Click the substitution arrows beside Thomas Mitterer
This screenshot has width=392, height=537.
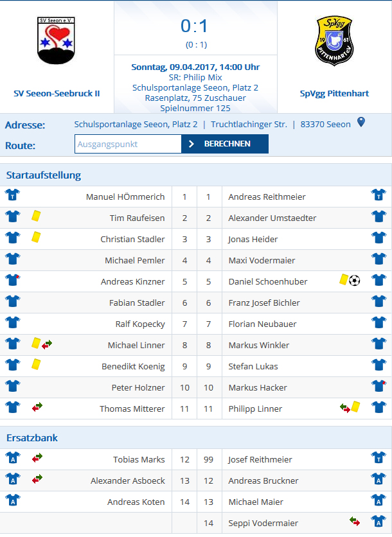click(37, 407)
